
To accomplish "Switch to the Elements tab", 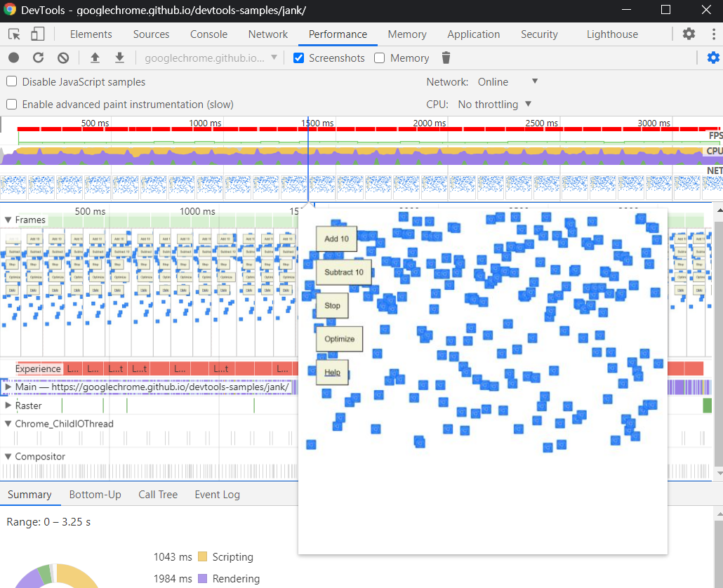I will (91, 34).
